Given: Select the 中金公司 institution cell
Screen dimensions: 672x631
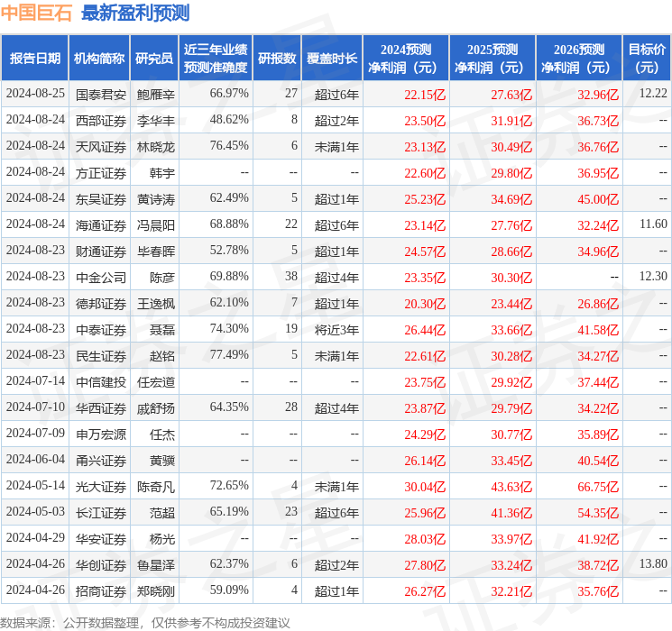Looking at the screenshot, I should [101, 277].
